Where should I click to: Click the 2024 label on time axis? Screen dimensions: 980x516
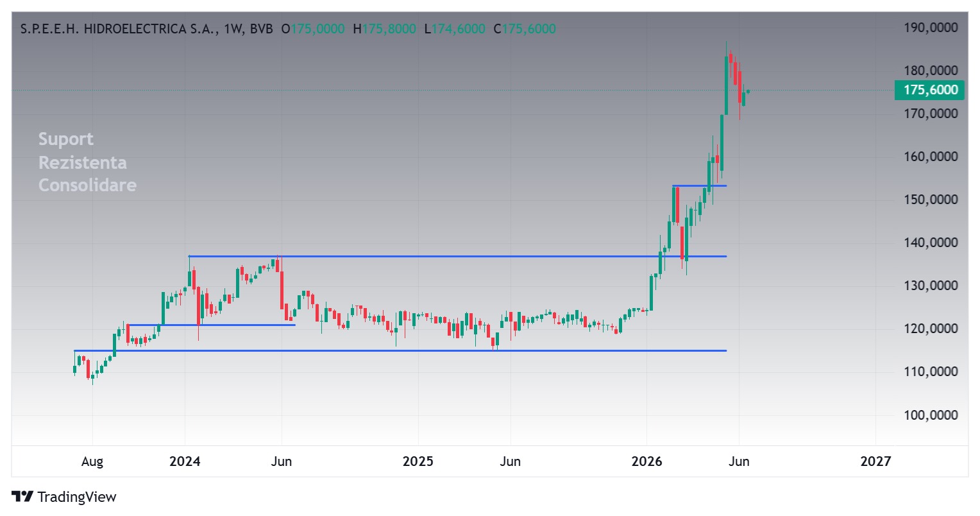click(x=185, y=461)
